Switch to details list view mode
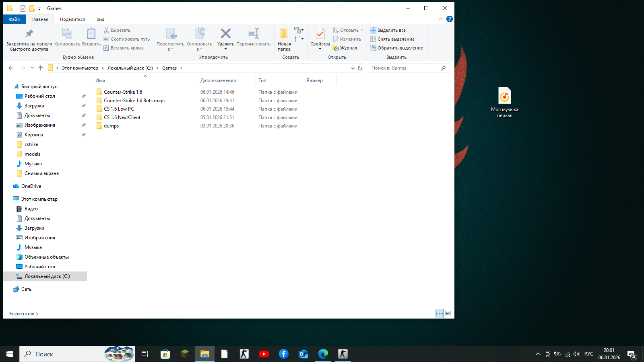 [439, 313]
